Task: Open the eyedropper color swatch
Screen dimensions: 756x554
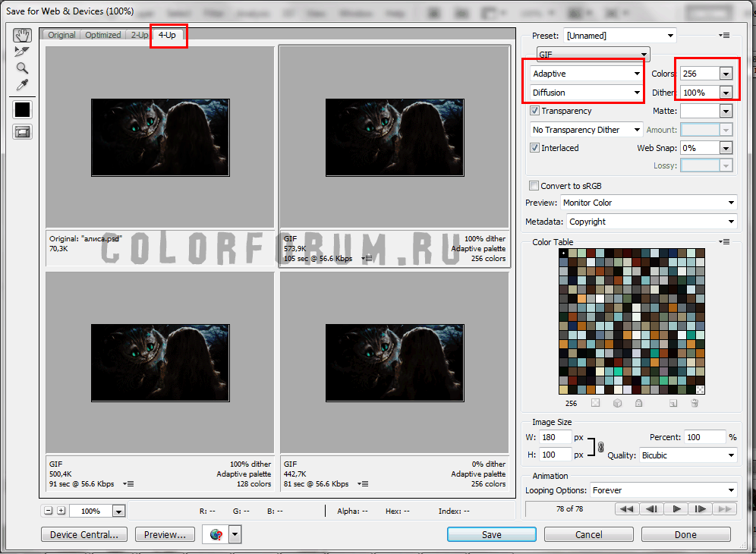Action: [x=22, y=110]
